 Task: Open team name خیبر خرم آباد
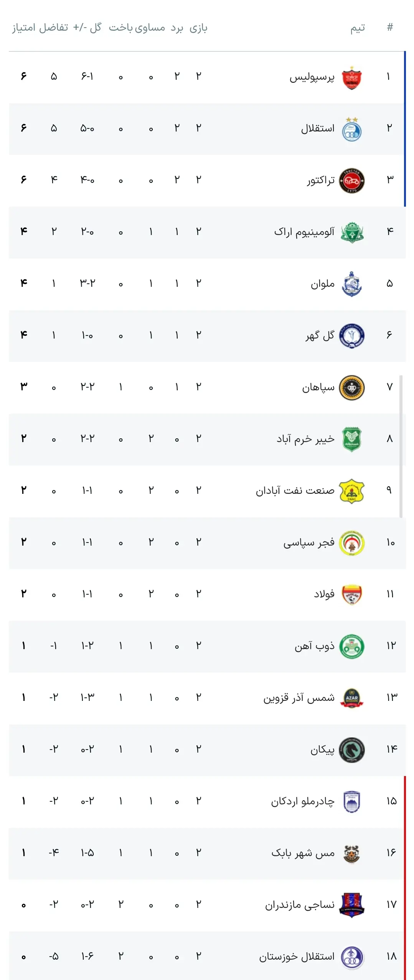306,439
